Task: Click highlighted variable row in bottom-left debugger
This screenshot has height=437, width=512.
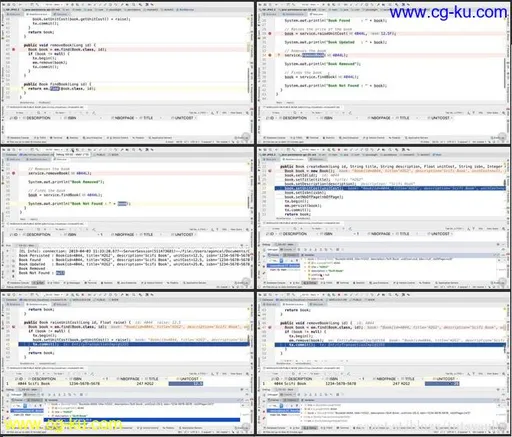Action: [142, 420]
